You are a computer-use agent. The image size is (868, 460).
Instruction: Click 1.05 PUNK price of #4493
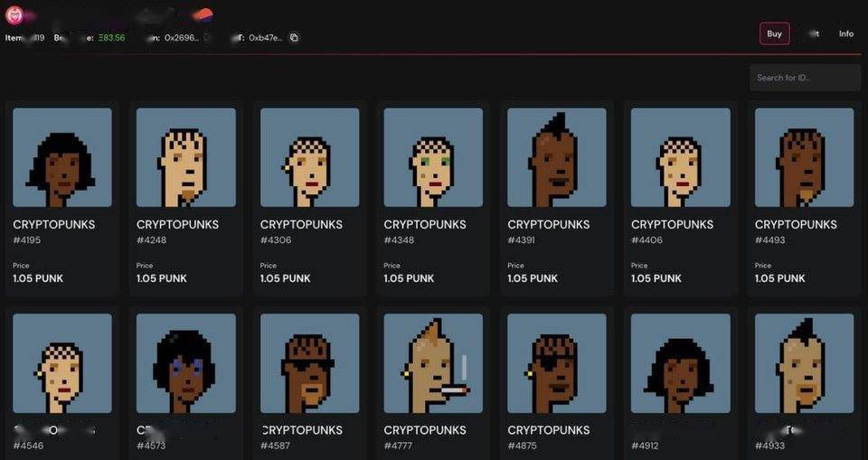[x=780, y=278]
